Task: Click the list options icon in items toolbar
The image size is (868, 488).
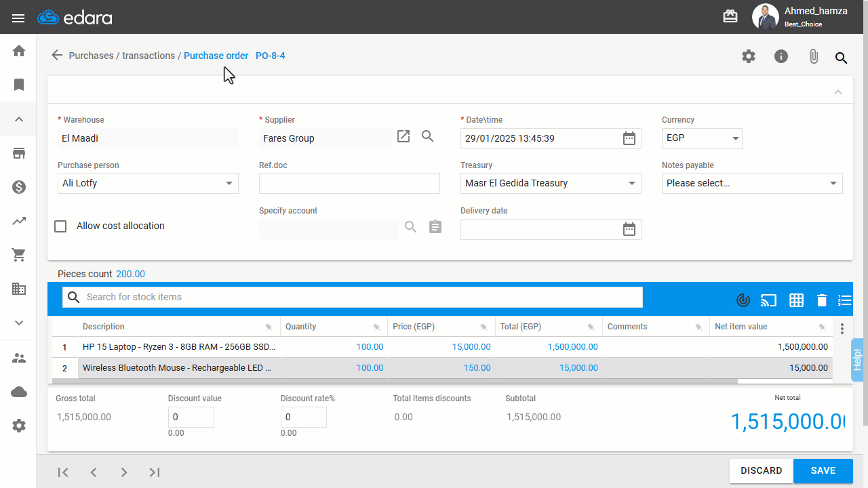Action: click(x=845, y=300)
